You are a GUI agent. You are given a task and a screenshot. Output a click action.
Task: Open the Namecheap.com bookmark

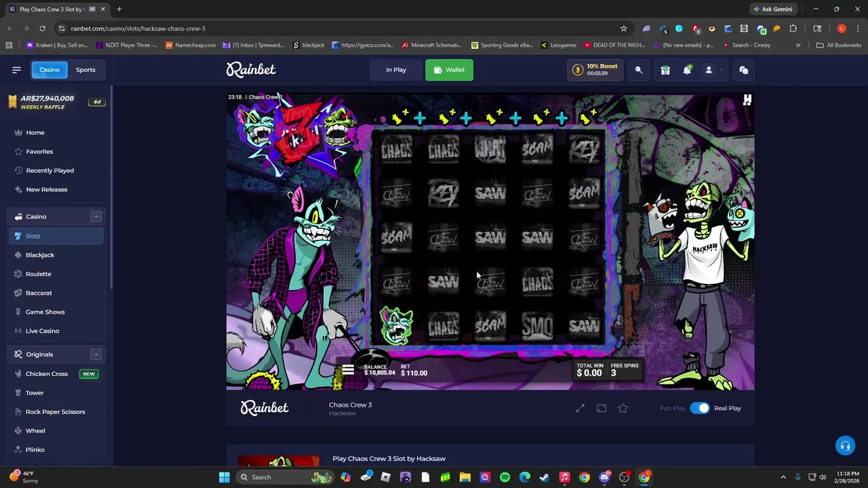[191, 45]
